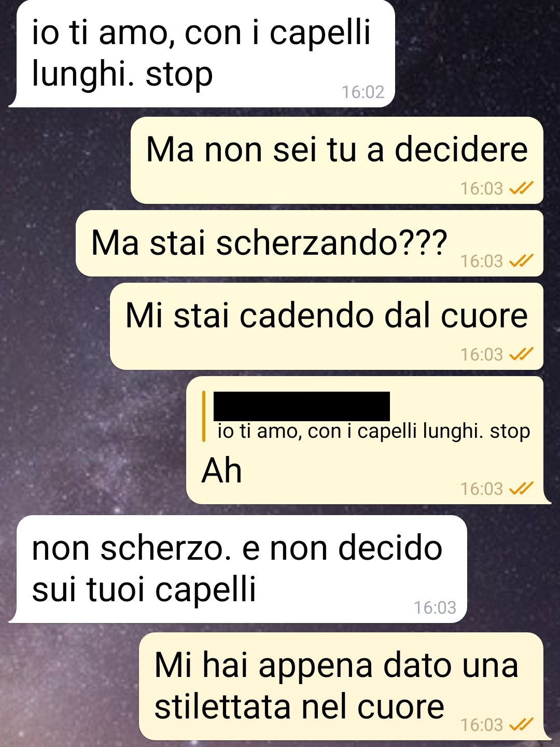The image size is (560, 747).
Task: Tap the 16:03 time on "Ma stai scherzando???"
Action: (482, 261)
